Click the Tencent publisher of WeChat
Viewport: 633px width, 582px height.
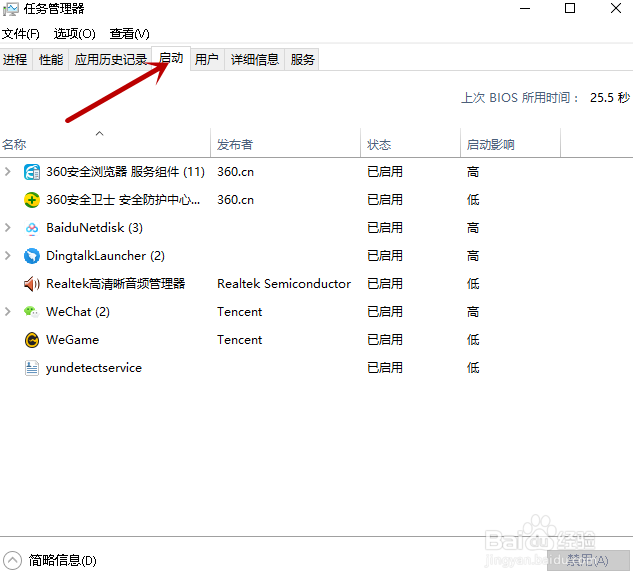pyautogui.click(x=239, y=312)
